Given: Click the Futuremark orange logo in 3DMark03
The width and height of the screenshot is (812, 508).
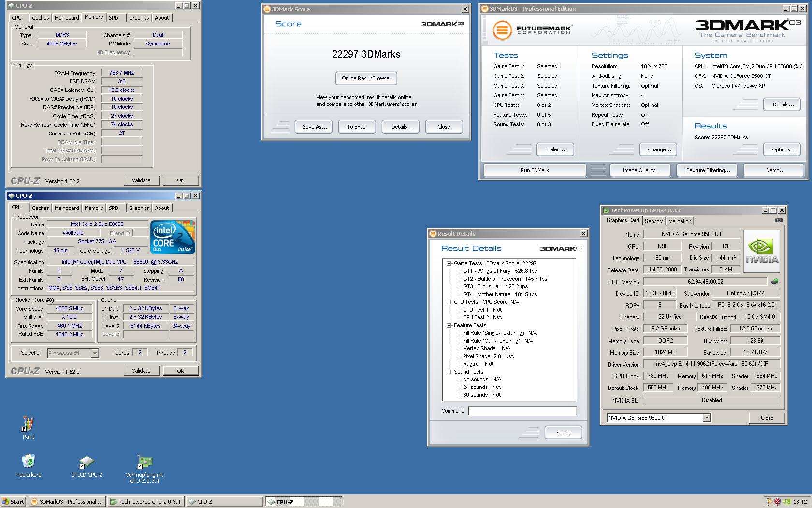Looking at the screenshot, I should (x=502, y=30).
